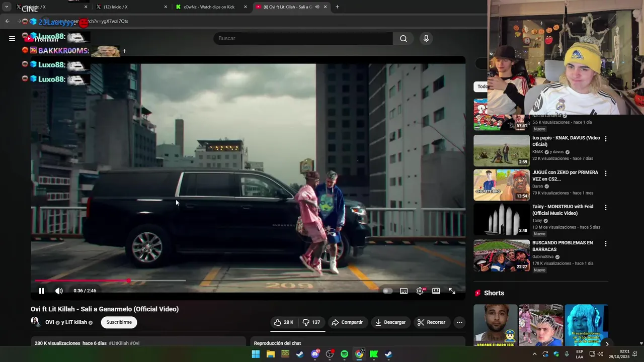Turn on subtitles in the video player
644x362 pixels.
click(x=404, y=291)
